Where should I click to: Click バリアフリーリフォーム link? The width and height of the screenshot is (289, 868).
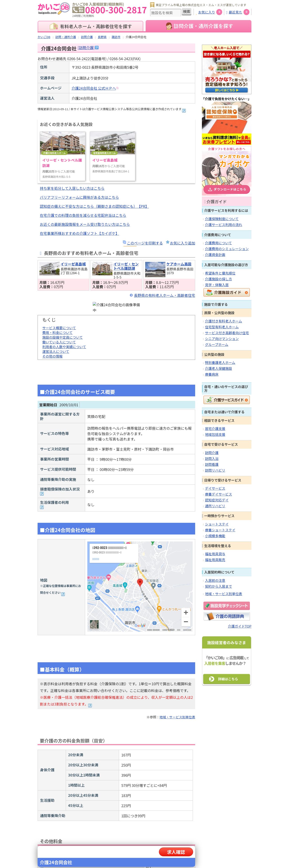coord(79,197)
